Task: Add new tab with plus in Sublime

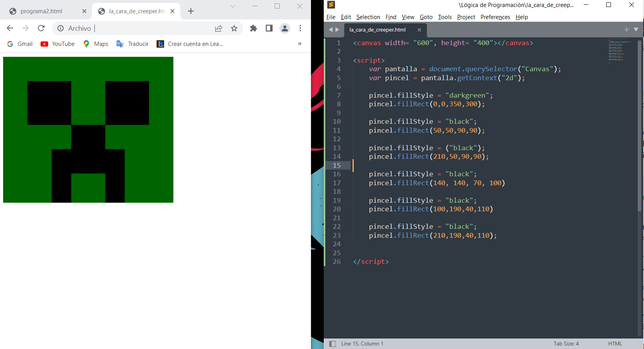Action: tap(626, 30)
